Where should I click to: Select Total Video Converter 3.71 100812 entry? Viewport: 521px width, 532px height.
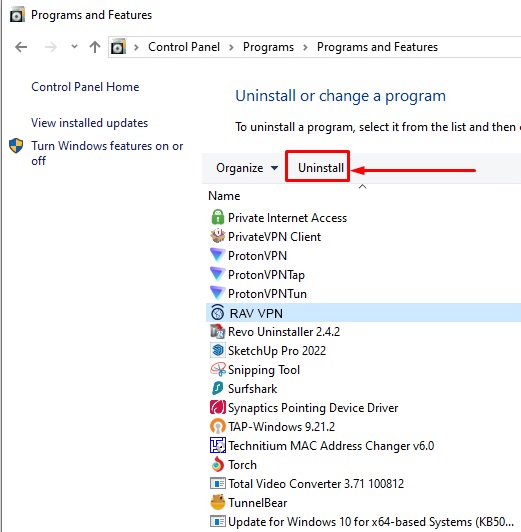tap(316, 483)
